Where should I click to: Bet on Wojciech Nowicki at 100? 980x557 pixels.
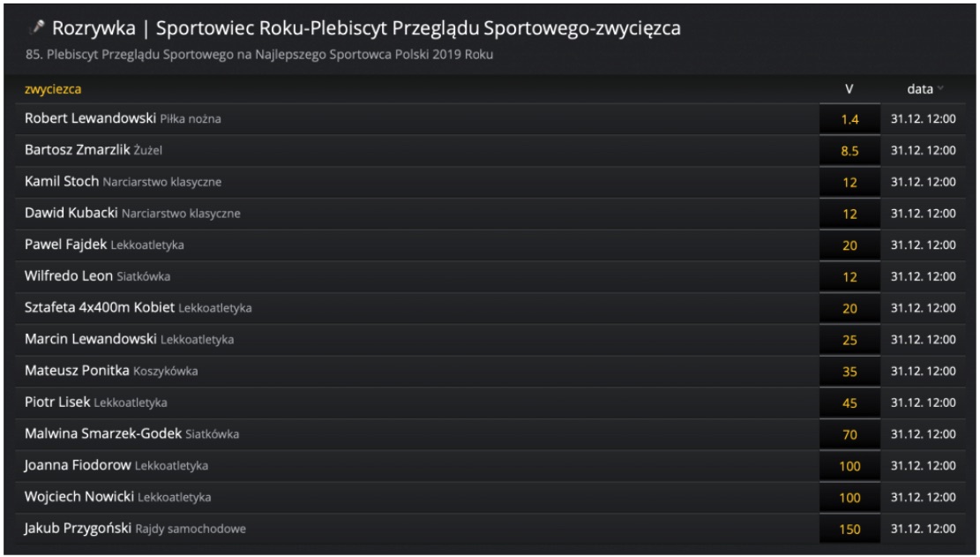[x=849, y=498]
